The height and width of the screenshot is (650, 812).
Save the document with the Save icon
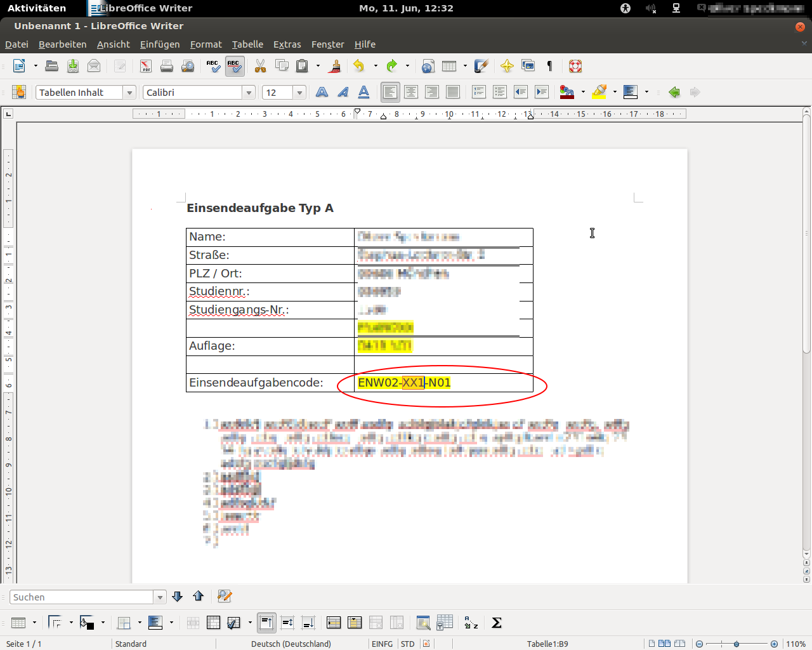tap(73, 66)
